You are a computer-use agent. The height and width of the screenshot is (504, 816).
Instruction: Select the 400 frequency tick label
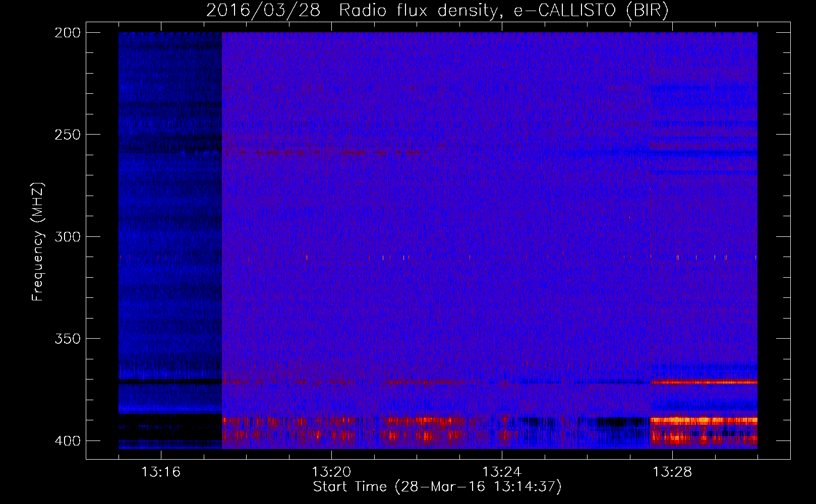point(68,440)
